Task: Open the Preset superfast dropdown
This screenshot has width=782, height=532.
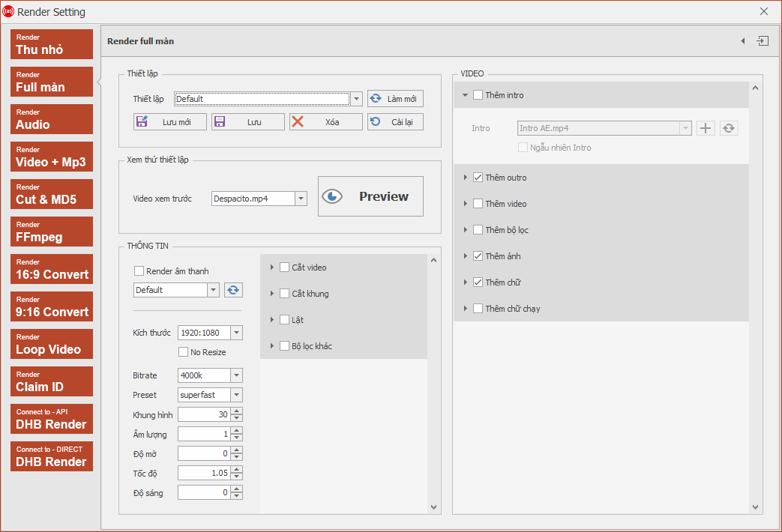Action: [x=237, y=395]
